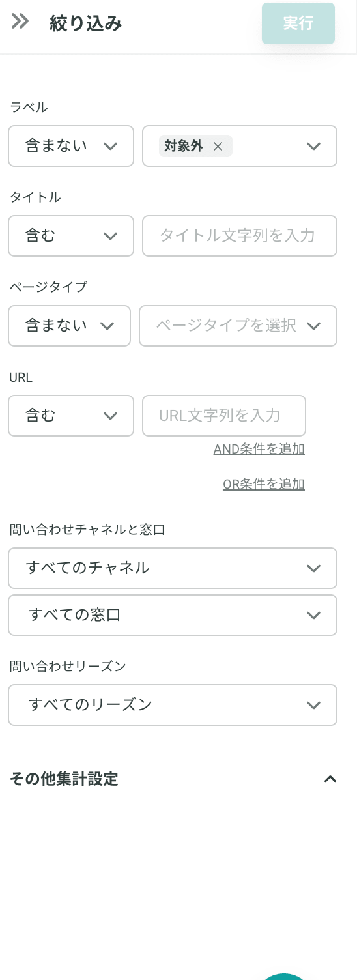Collapse the その他集計設定 section chevron
The width and height of the screenshot is (357, 980).
coord(330,779)
